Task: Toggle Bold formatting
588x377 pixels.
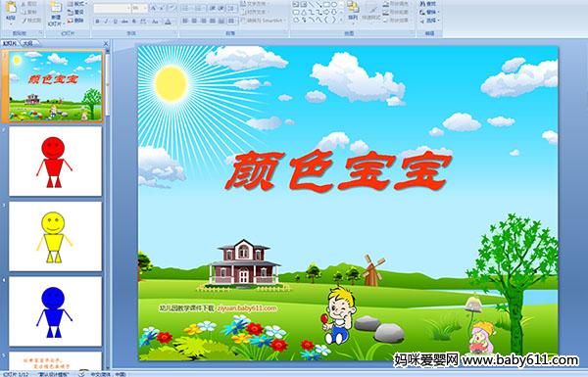Action: (x=97, y=22)
